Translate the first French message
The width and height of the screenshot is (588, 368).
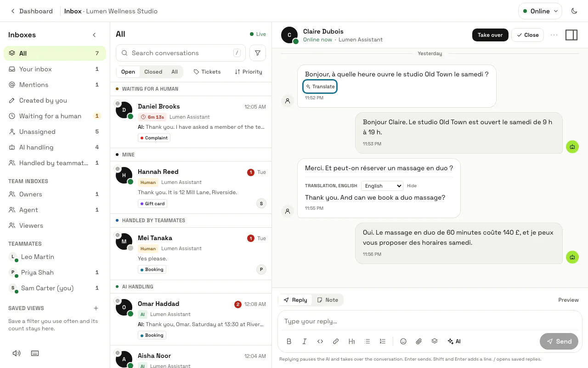pyautogui.click(x=320, y=86)
